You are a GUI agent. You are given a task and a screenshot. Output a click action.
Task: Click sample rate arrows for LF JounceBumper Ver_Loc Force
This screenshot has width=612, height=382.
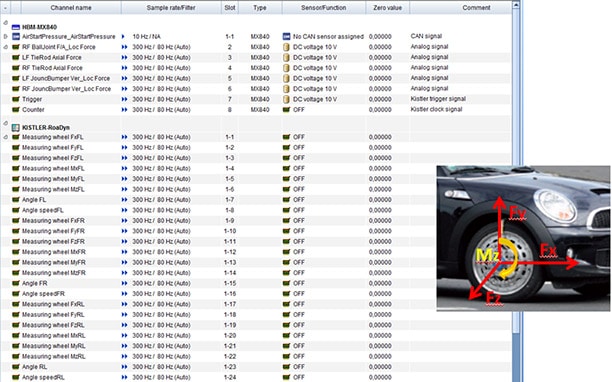(125, 78)
